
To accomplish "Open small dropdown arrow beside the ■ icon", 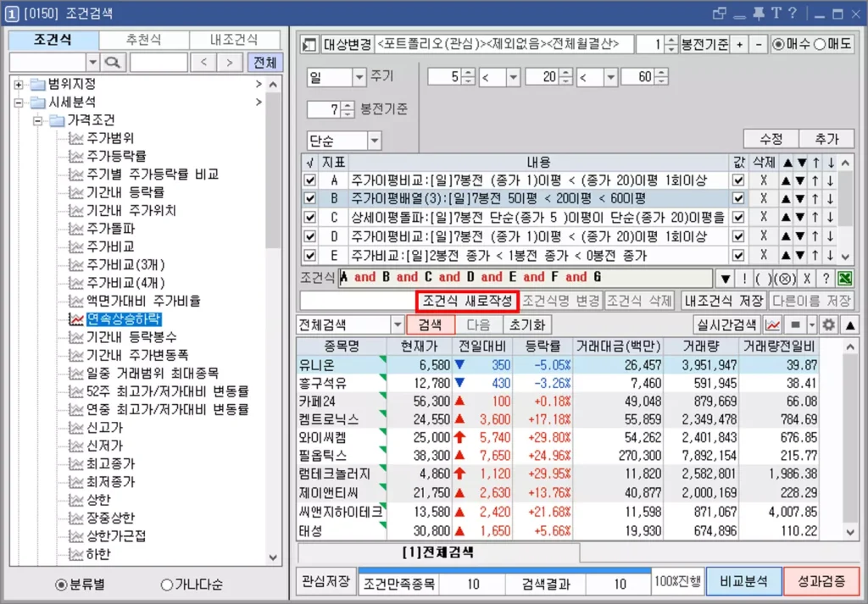I will 811,325.
